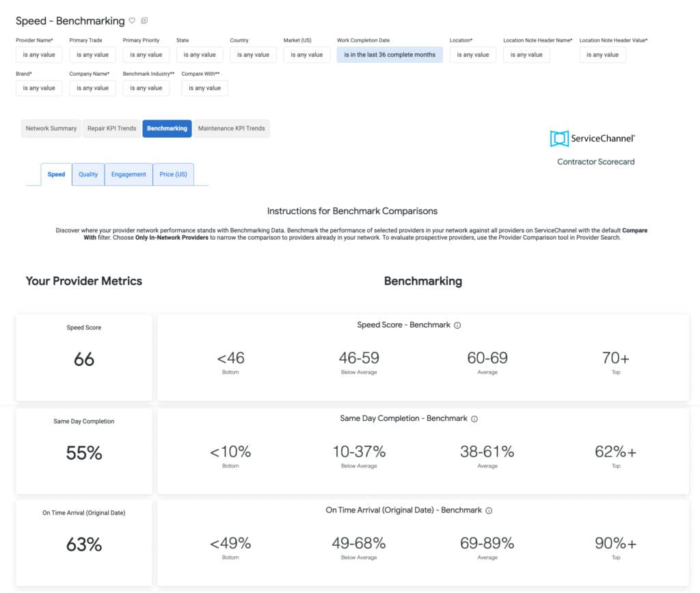Expand the Location filter dropdown

(472, 55)
